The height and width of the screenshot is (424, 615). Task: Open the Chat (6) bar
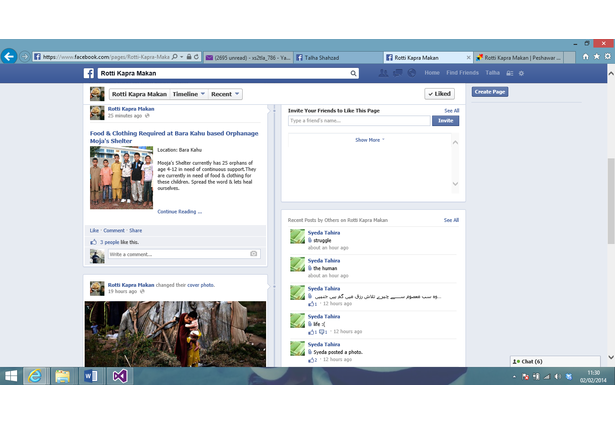pyautogui.click(x=555, y=362)
